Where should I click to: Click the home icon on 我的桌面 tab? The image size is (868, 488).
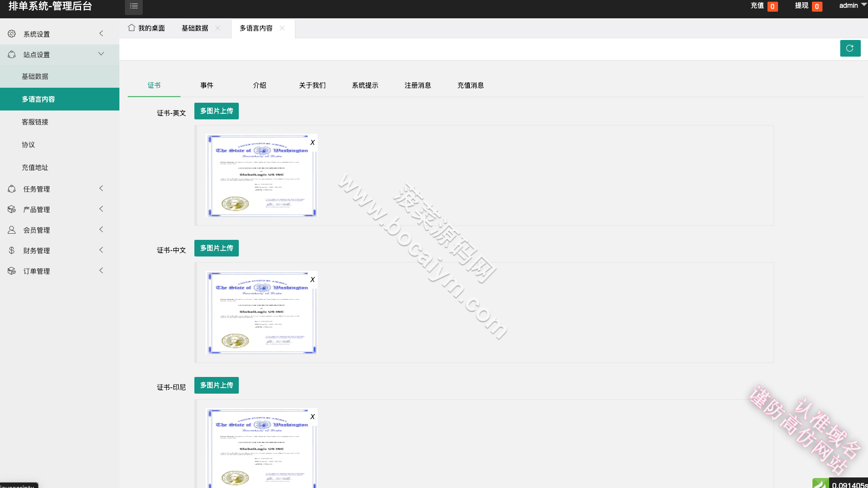132,28
